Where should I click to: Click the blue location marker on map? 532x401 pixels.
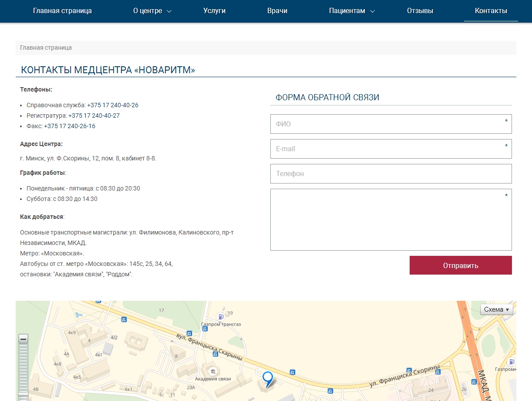pos(267,378)
